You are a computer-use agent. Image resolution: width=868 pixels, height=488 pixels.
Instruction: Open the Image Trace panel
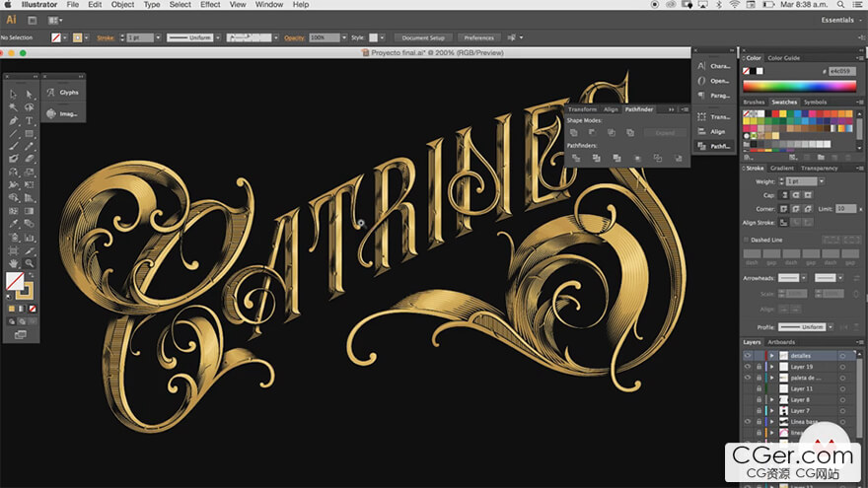click(x=63, y=113)
